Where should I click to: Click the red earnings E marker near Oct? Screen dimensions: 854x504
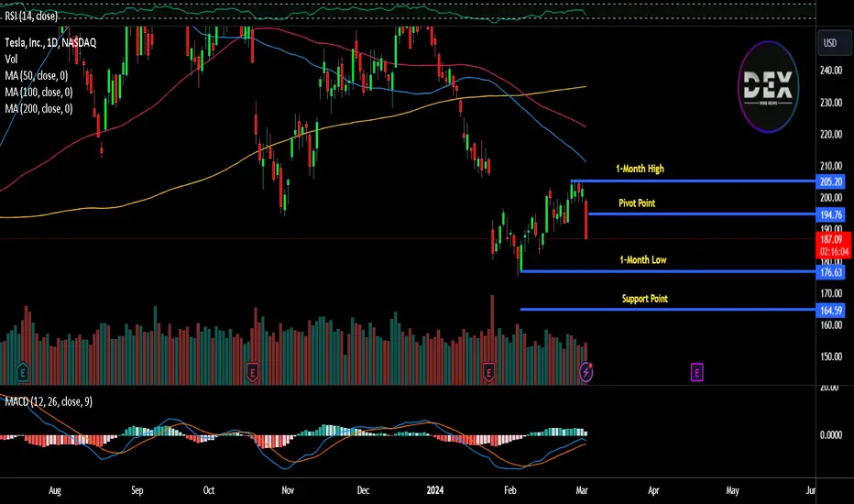point(252,373)
